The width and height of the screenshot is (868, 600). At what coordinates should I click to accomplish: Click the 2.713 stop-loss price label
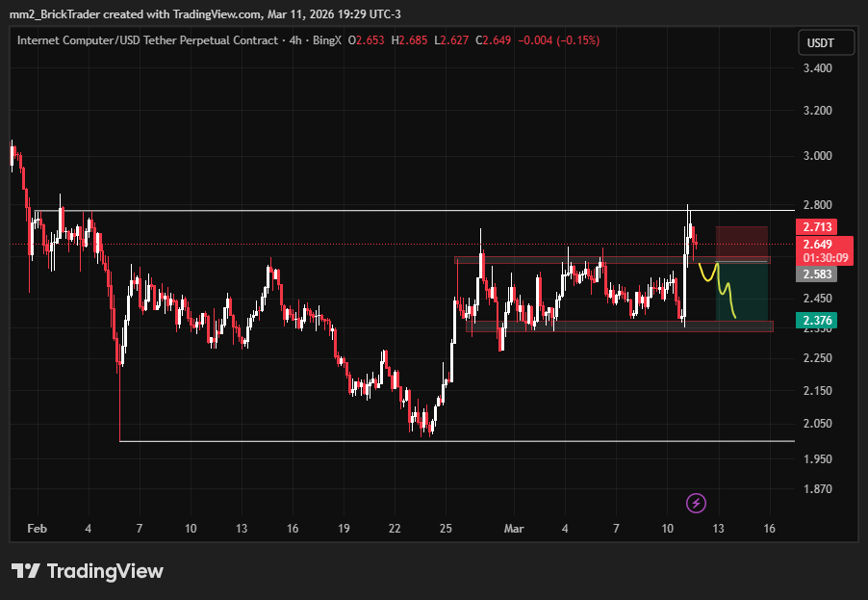(817, 226)
